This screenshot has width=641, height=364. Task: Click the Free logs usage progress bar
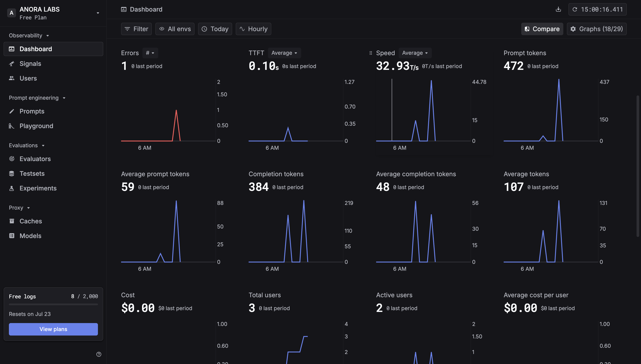(x=53, y=305)
